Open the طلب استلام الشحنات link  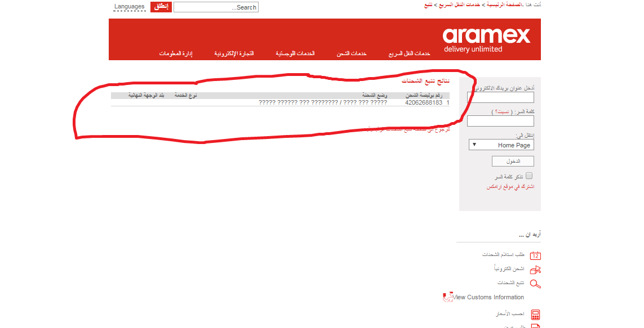point(503,255)
